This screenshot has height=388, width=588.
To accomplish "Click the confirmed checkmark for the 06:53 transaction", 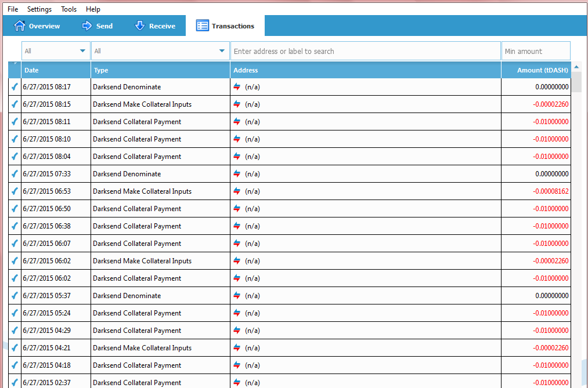I will (x=15, y=191).
